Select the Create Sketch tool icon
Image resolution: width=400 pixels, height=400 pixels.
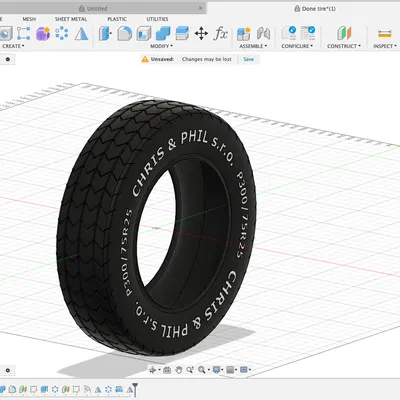click(23, 33)
